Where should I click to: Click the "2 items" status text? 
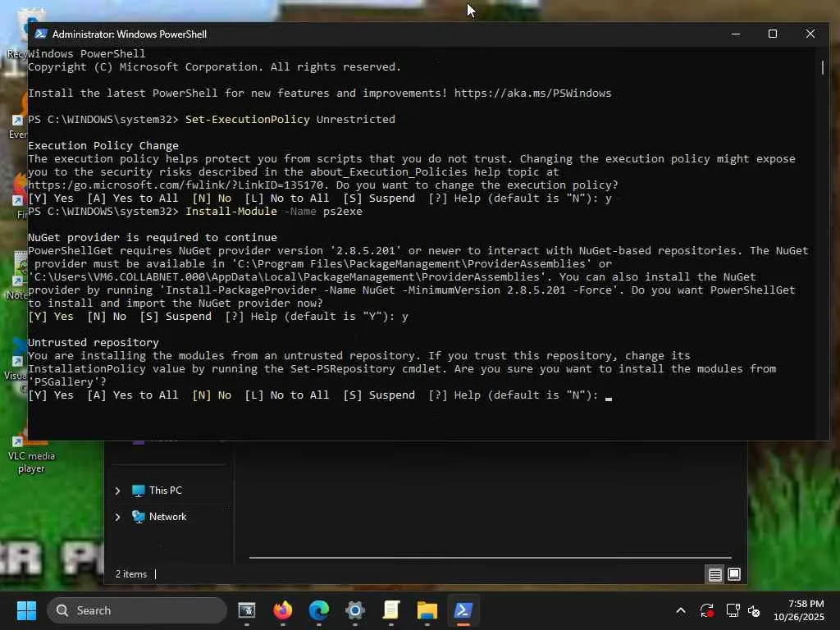[x=131, y=574]
